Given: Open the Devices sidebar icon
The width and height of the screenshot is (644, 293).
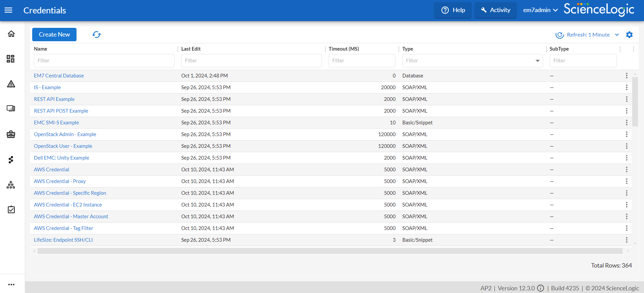Looking at the screenshot, I should (x=11, y=109).
